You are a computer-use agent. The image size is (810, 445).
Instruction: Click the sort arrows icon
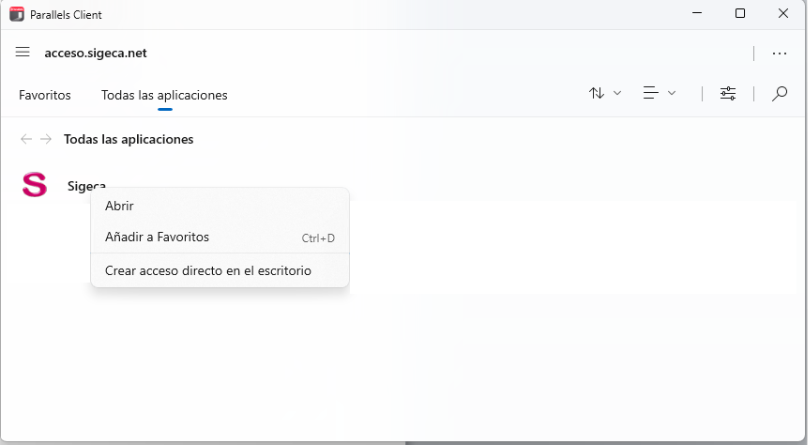(597, 93)
